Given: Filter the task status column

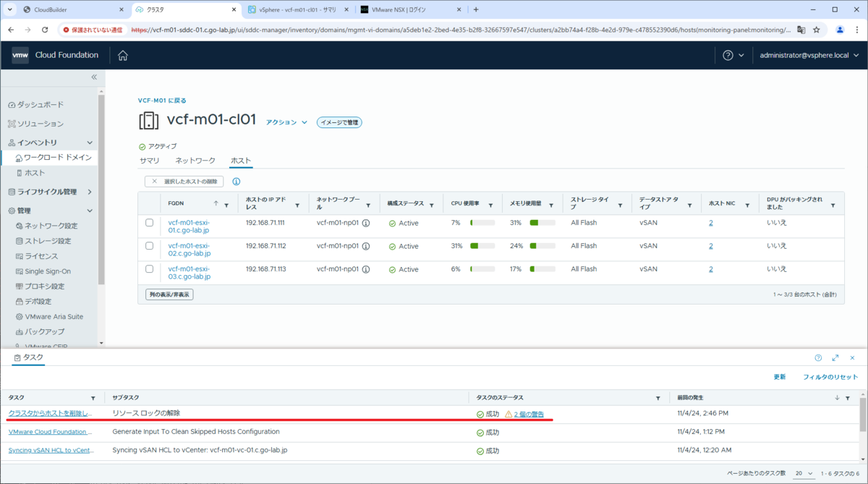Looking at the screenshot, I should [658, 399].
